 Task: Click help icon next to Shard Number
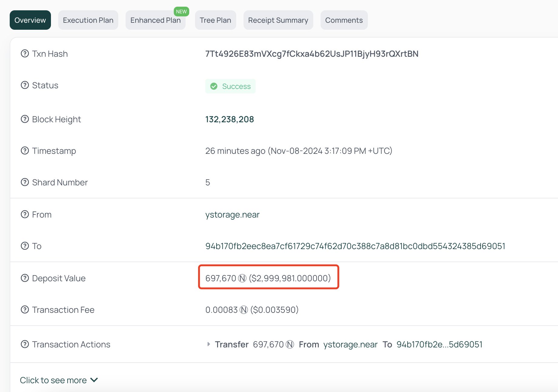[25, 182]
